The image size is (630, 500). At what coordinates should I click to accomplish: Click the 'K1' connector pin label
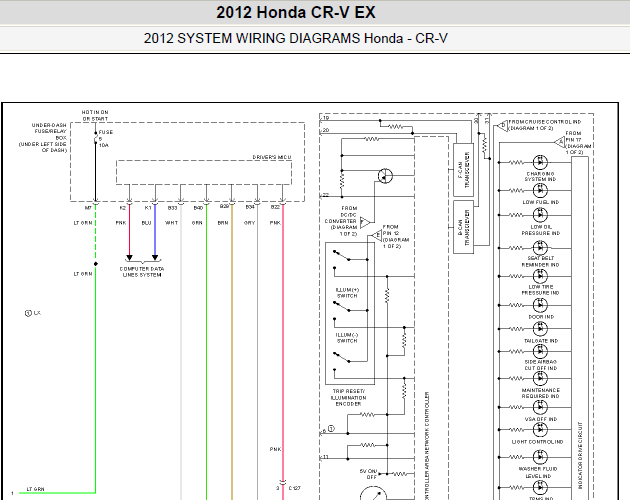pyautogui.click(x=148, y=208)
